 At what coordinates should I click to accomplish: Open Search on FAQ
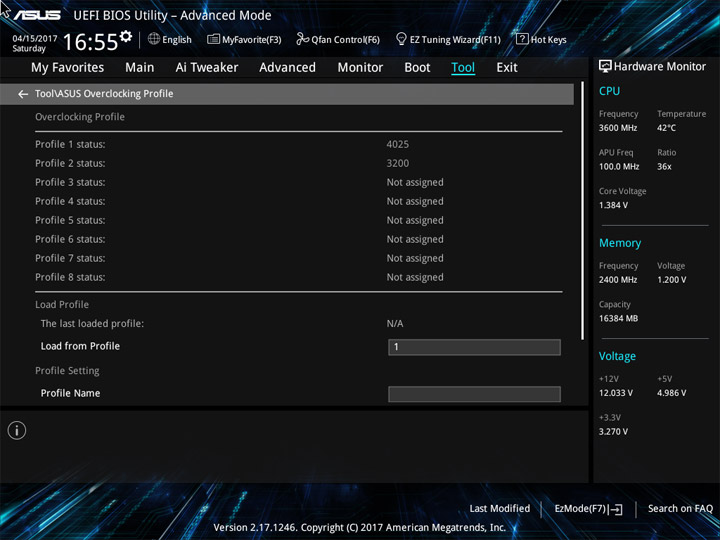(680, 508)
